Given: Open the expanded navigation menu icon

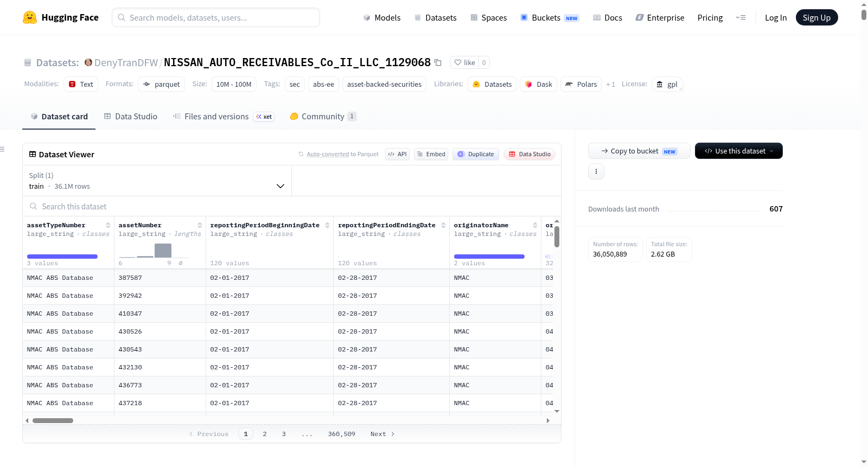Looking at the screenshot, I should click(x=741, y=18).
